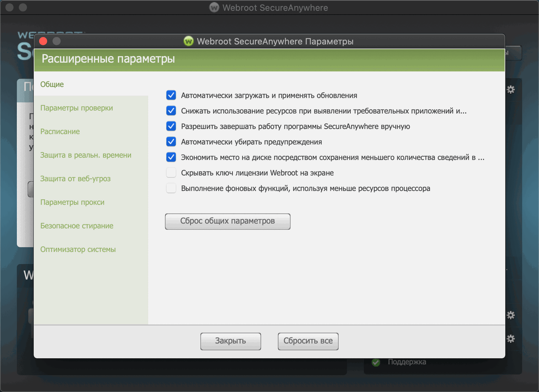Click Поддержка in the main window
This screenshot has height=392, width=539.
pos(407,362)
